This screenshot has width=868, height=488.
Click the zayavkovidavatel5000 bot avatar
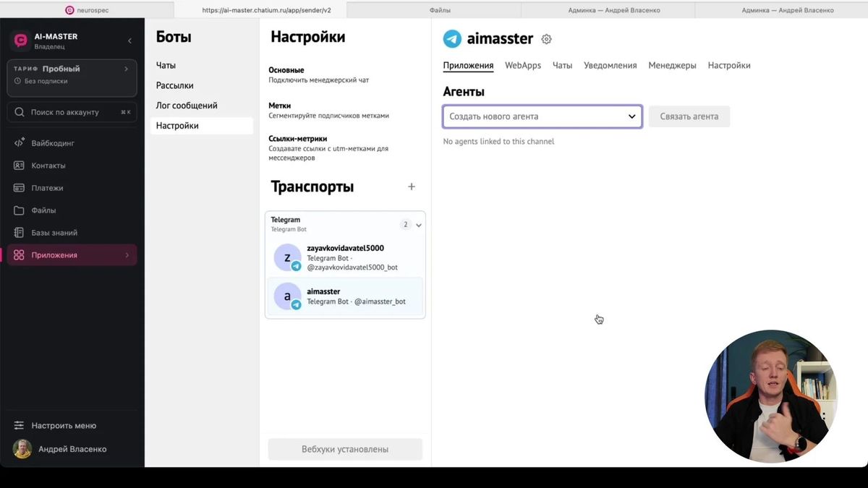(287, 257)
